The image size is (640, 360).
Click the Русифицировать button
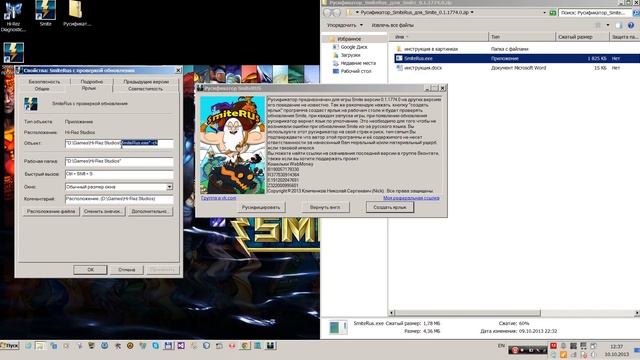click(x=261, y=207)
